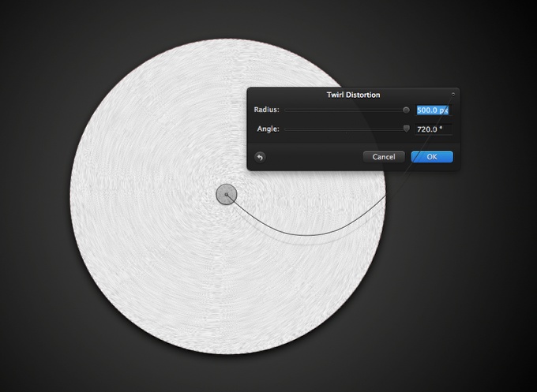537x392 pixels.
Task: Set Radius slider to its far left minimum
Action: pos(285,110)
